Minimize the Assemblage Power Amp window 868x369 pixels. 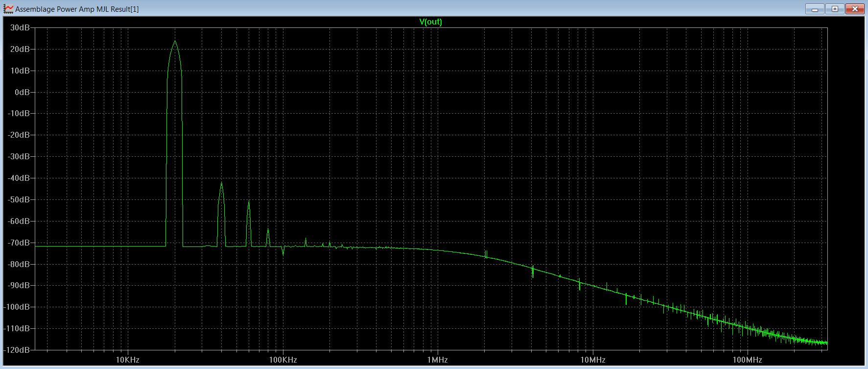coord(815,9)
